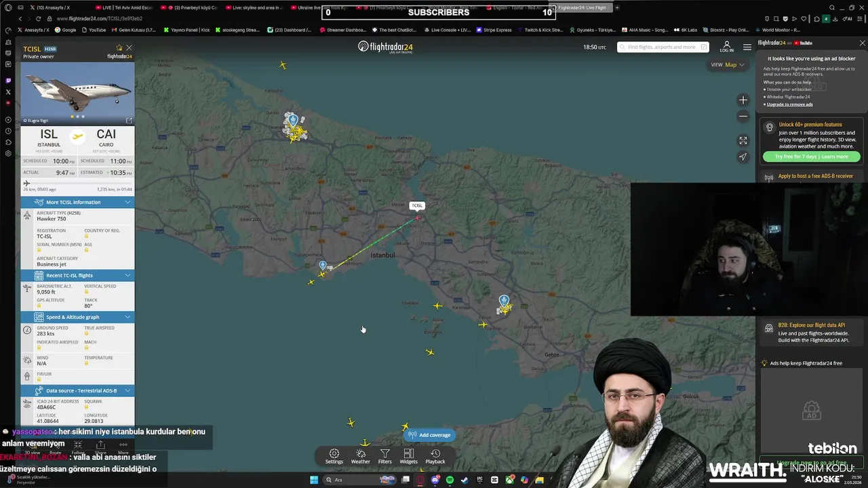Open Spotify from the taskbar

[450, 480]
